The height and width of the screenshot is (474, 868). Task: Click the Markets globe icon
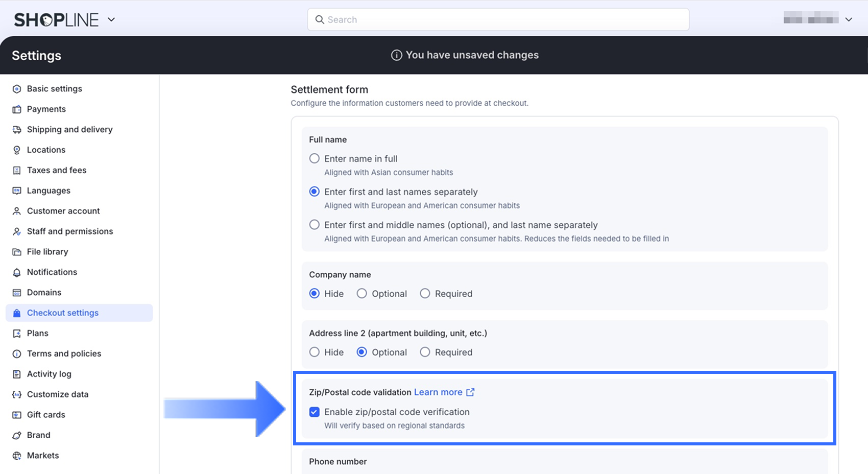coord(17,456)
